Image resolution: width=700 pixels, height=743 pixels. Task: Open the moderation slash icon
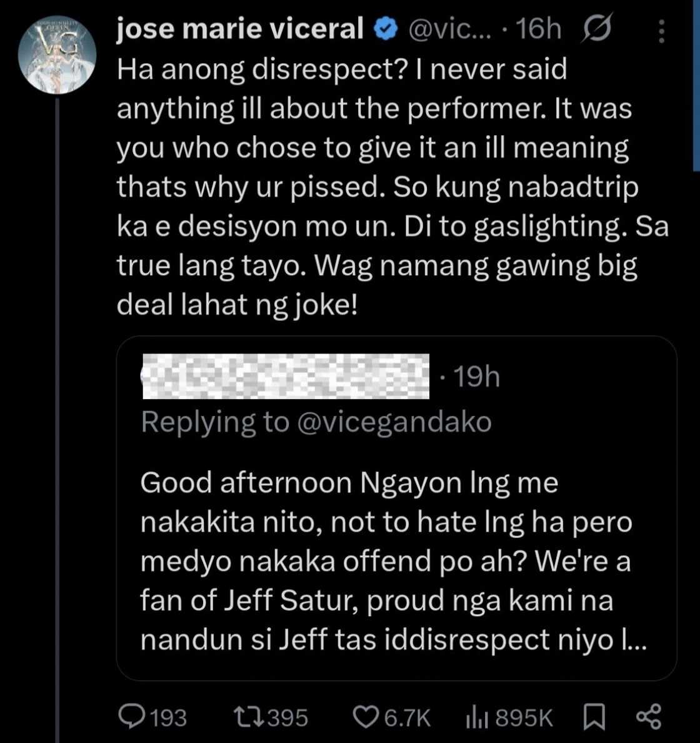point(595,28)
